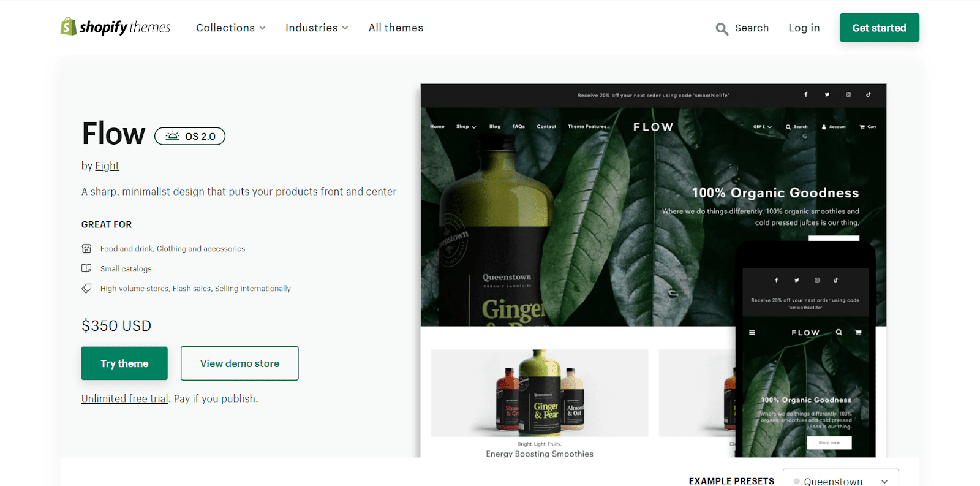Click the Get started button
Viewport: 980px width, 486px height.
879,28
